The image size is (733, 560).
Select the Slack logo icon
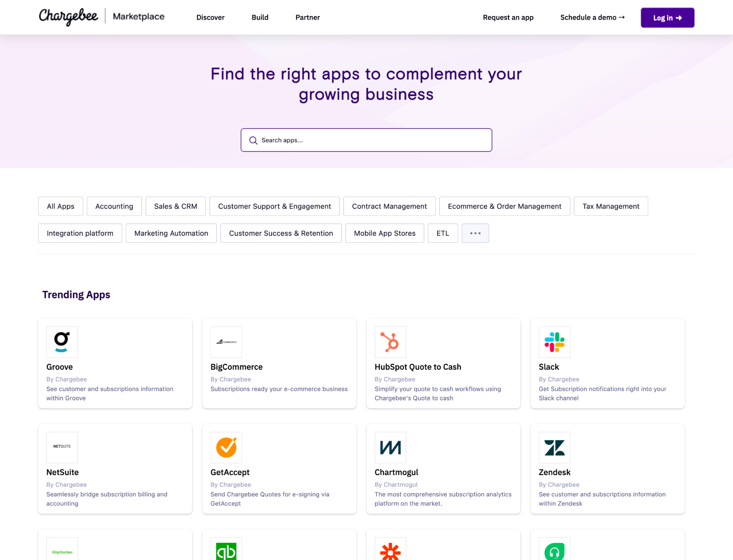coord(554,342)
